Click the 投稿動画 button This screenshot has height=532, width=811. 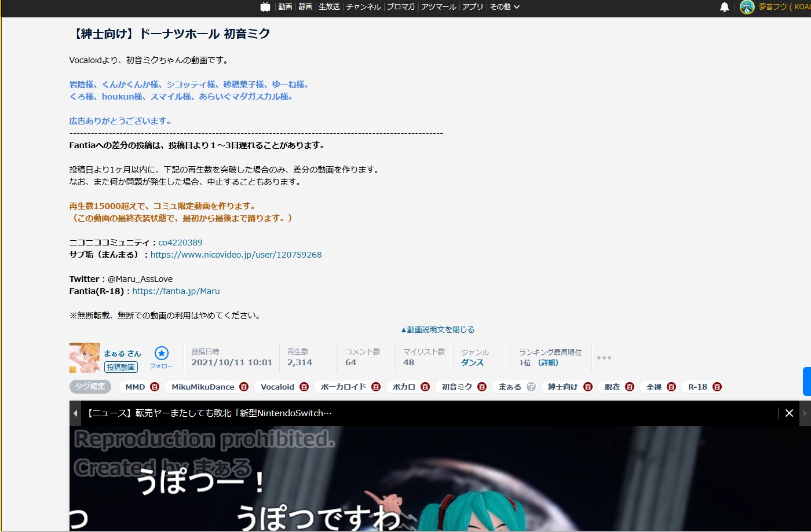click(121, 367)
